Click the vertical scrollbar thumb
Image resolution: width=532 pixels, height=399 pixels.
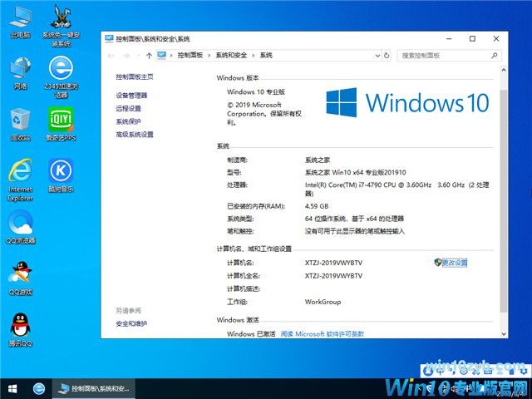click(504, 200)
